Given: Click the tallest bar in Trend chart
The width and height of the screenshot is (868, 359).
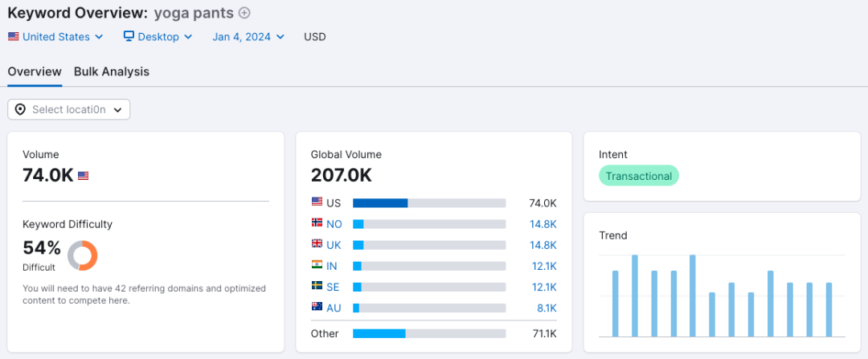Looking at the screenshot, I should 635,296.
